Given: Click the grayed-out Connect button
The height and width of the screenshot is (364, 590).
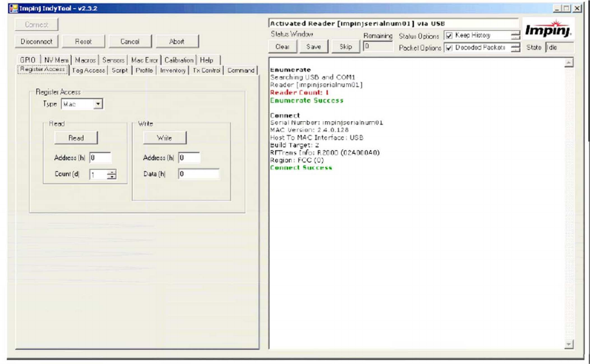Looking at the screenshot, I should [x=37, y=25].
